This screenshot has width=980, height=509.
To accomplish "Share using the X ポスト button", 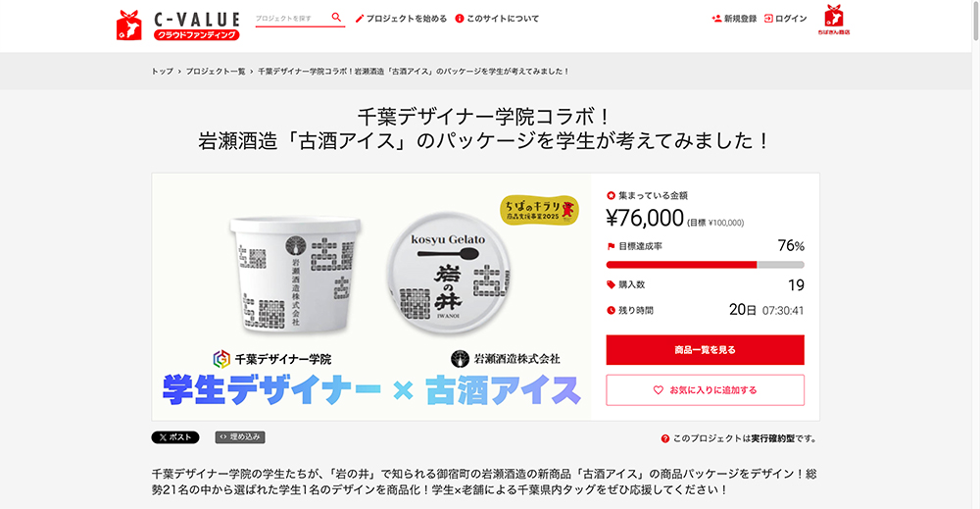I will pyautogui.click(x=175, y=437).
